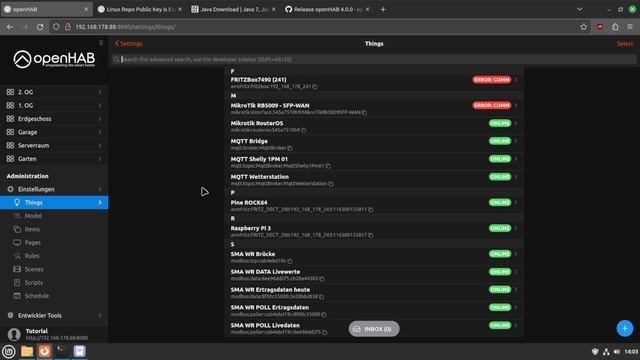Open the file manager from the taskbar

tap(27, 351)
